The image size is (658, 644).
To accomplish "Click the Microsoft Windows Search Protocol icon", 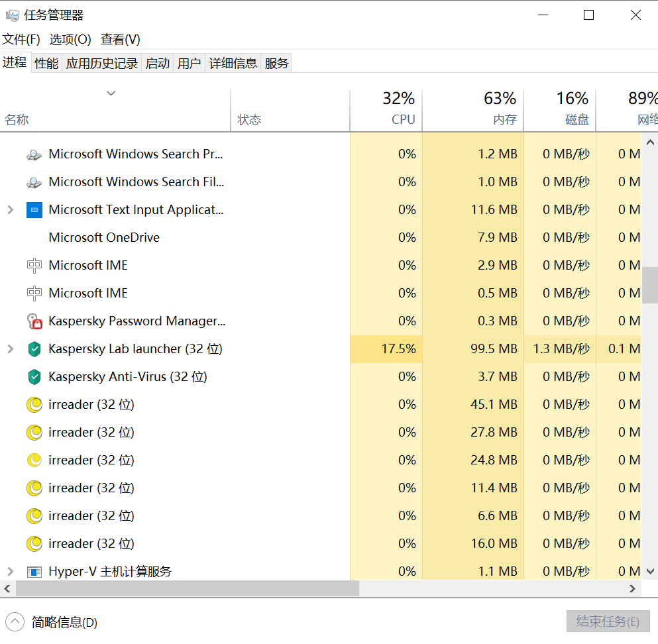I will [x=34, y=154].
